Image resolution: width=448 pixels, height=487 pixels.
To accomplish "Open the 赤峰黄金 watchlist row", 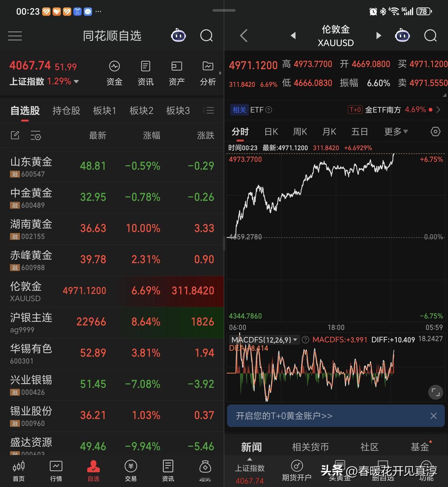I will coord(112,260).
